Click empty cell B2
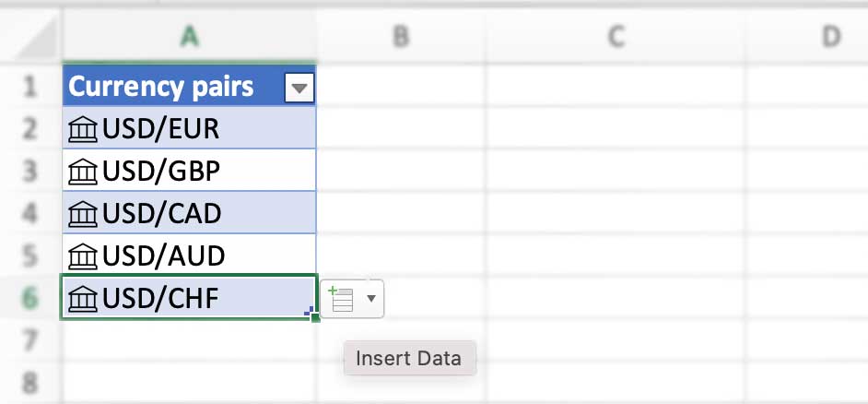The image size is (868, 404). [401, 129]
